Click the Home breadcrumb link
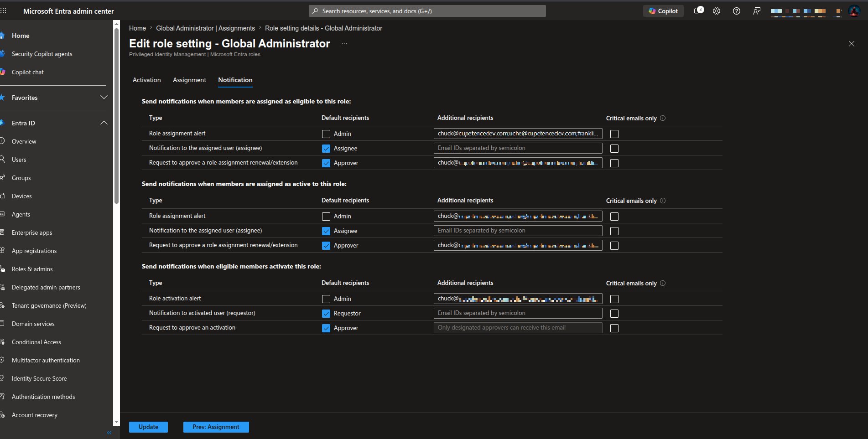Screen dimensions: 868x439 click(x=137, y=28)
